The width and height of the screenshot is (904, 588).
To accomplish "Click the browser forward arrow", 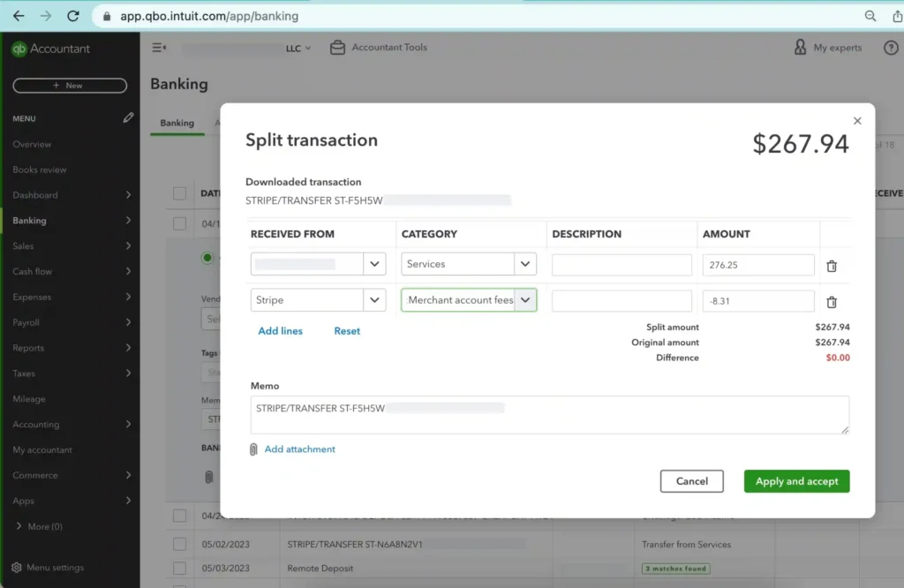I will point(46,16).
